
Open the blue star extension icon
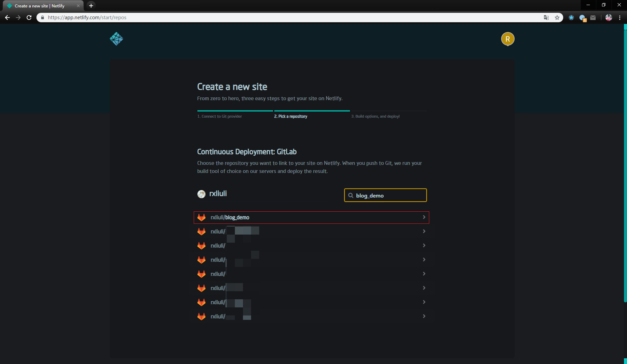point(571,18)
